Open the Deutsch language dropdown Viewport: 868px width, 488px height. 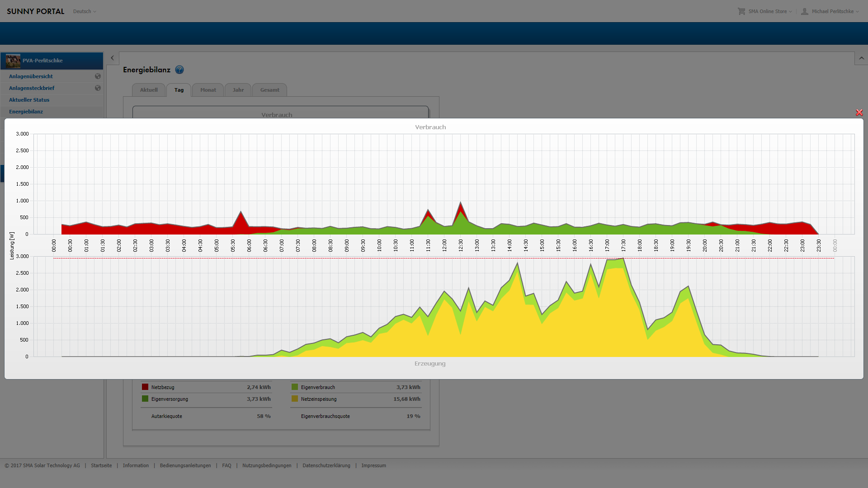[85, 11]
